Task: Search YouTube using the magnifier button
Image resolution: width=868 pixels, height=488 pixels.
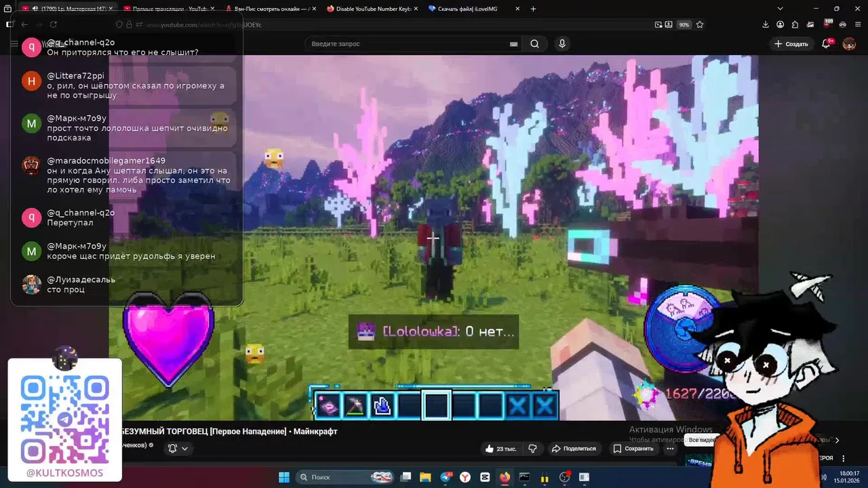Action: point(535,44)
